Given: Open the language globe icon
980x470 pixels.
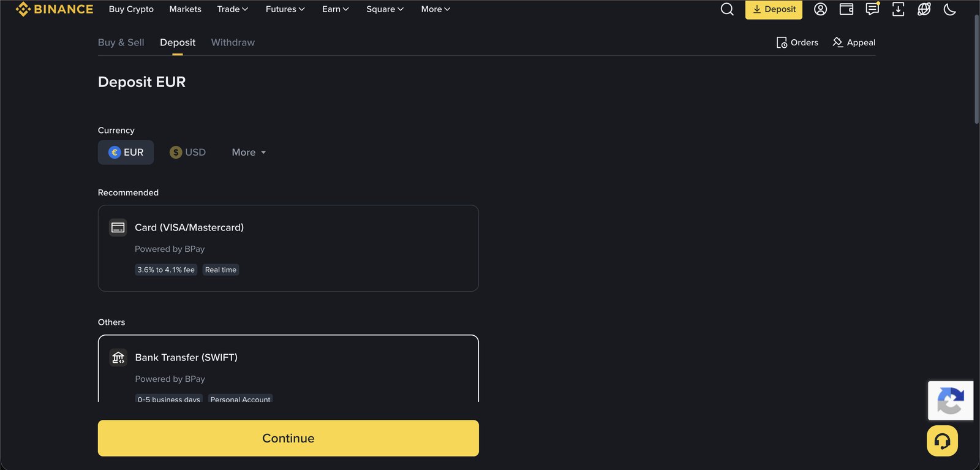Looking at the screenshot, I should click(x=924, y=9).
